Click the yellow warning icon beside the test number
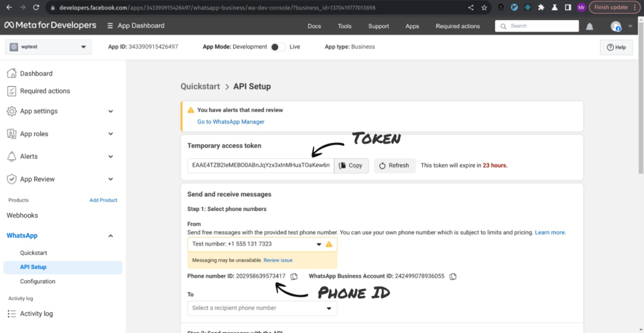 329,244
